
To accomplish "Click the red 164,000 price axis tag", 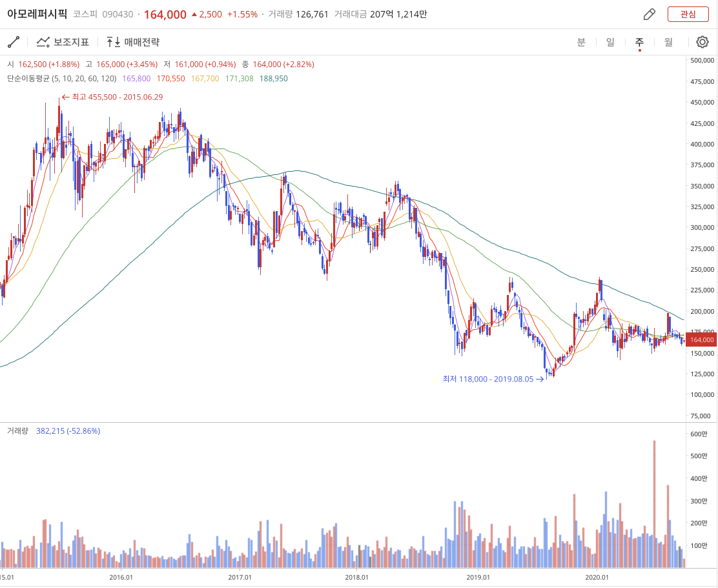I will [702, 340].
